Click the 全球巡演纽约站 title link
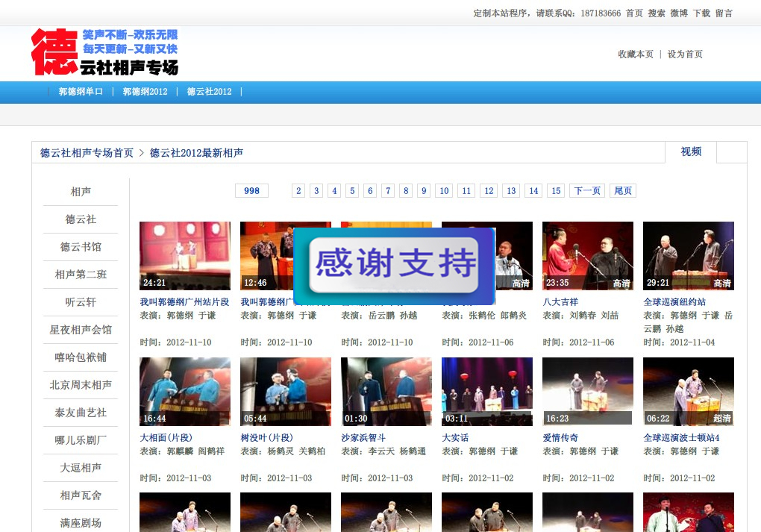 (674, 302)
